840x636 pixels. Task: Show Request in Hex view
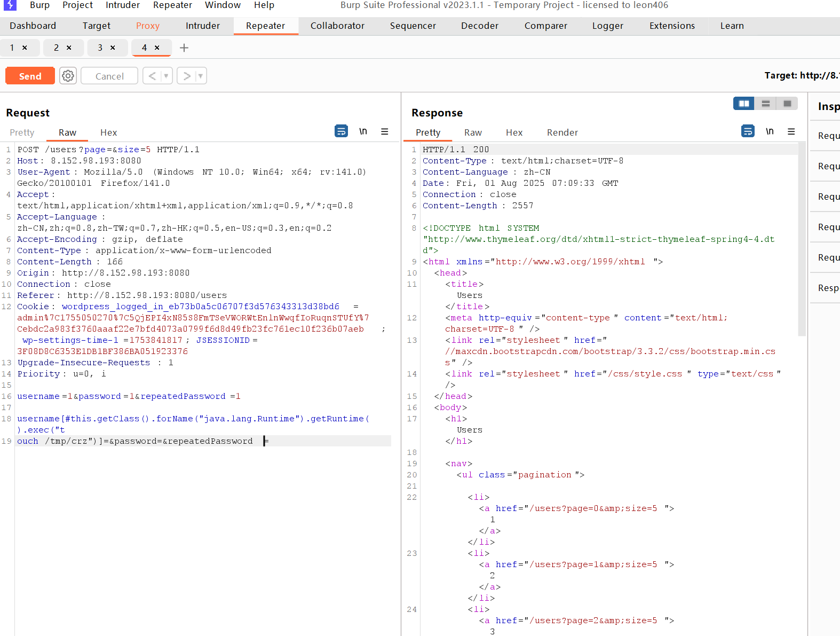pos(108,132)
